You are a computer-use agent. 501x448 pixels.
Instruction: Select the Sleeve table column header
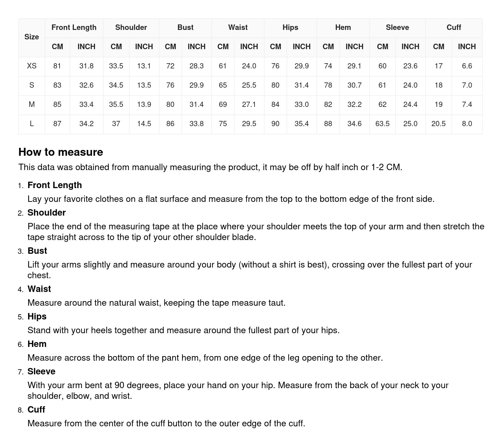pyautogui.click(x=397, y=27)
